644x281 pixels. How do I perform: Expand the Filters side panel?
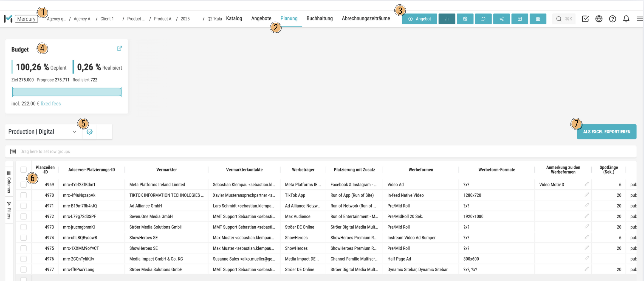[x=9, y=211]
